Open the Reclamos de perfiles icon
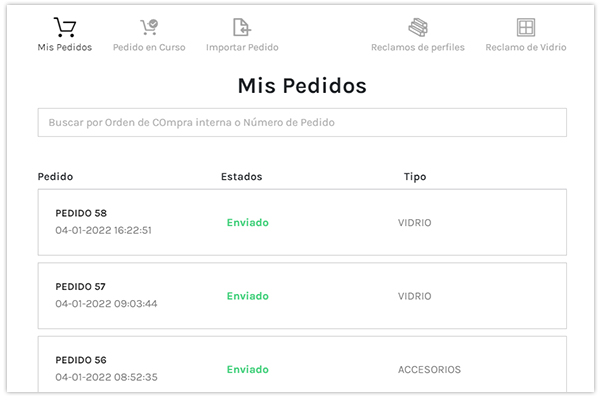 [x=417, y=28]
